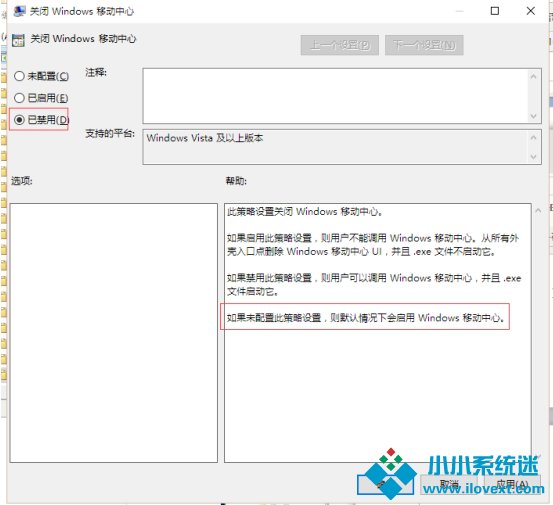The width and height of the screenshot is (553, 505).
Task: Click help paragraph starting '如果启用此策略设置'
Action: (x=373, y=245)
